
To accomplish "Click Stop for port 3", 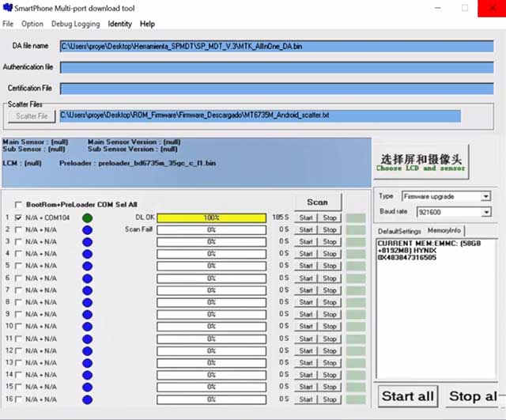I will (x=330, y=242).
